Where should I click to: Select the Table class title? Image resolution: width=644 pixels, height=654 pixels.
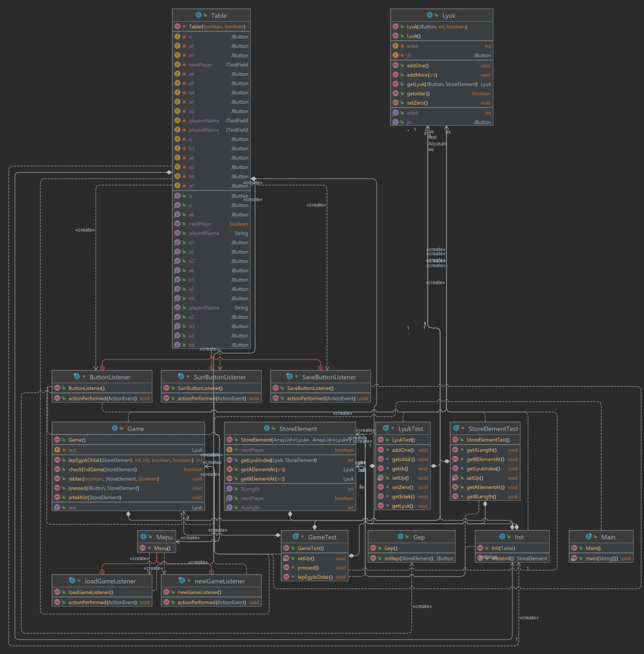(219, 15)
